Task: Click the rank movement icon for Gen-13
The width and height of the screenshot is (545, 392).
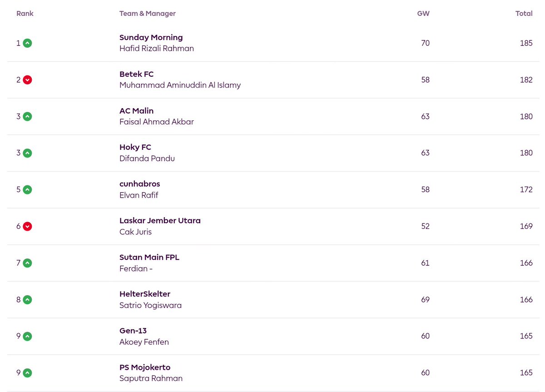Action: pos(27,336)
